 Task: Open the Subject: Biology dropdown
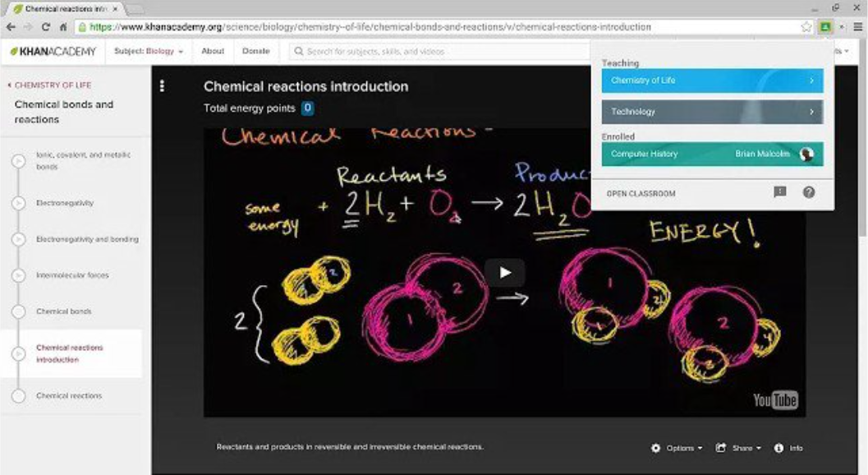[149, 51]
